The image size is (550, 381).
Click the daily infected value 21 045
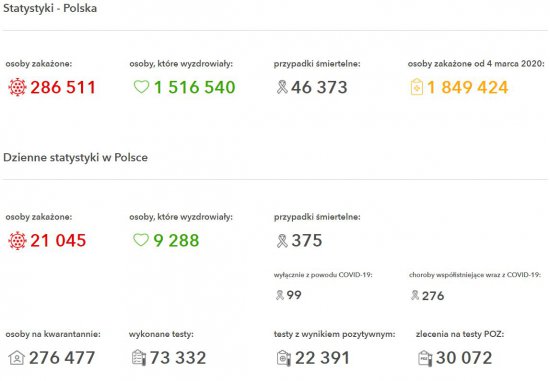click(x=58, y=241)
